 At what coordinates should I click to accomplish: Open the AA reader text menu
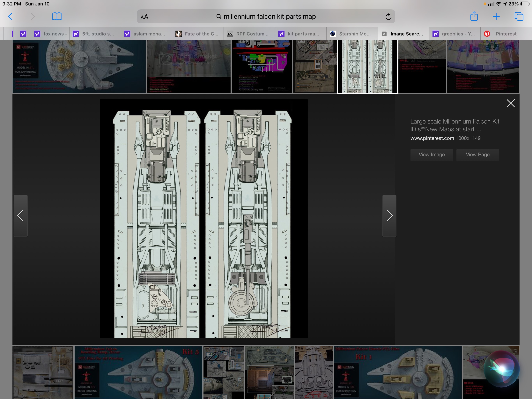tap(144, 17)
